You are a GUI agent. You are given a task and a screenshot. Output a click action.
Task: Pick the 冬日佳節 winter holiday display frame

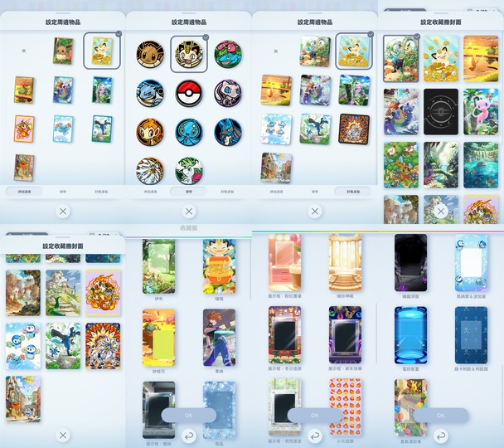(x=285, y=335)
